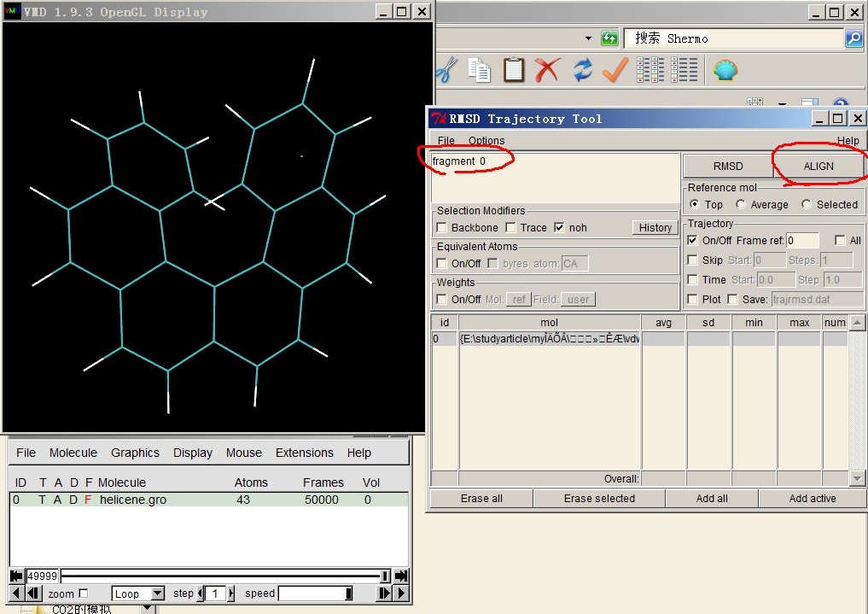Open the Mouse menu
The width and height of the screenshot is (868, 614).
pos(243,453)
